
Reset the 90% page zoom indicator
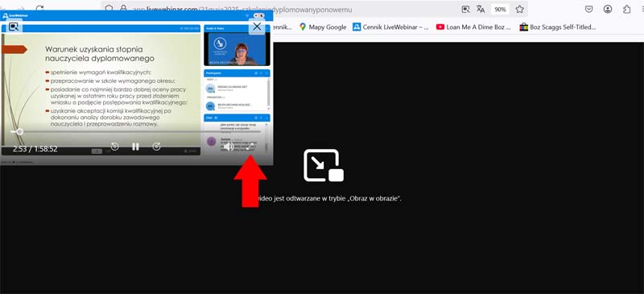coord(500,9)
